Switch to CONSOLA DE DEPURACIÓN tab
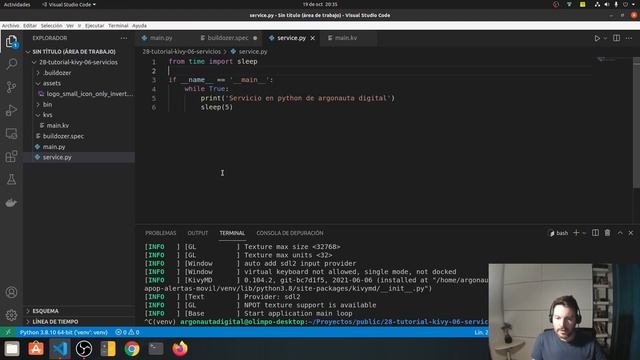The height and width of the screenshot is (360, 640). pos(290,233)
